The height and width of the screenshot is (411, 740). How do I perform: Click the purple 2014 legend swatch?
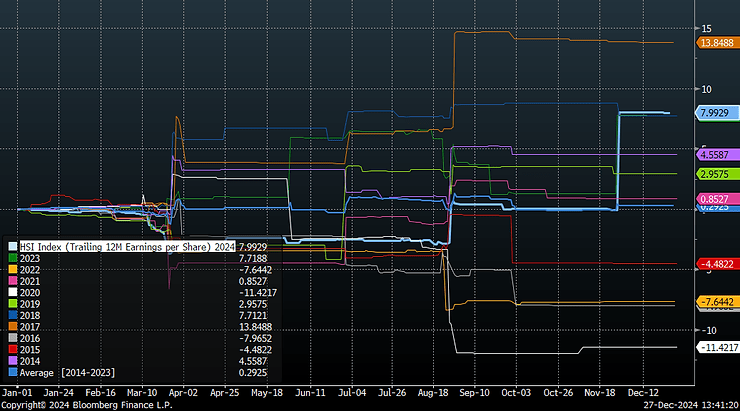[12, 359]
